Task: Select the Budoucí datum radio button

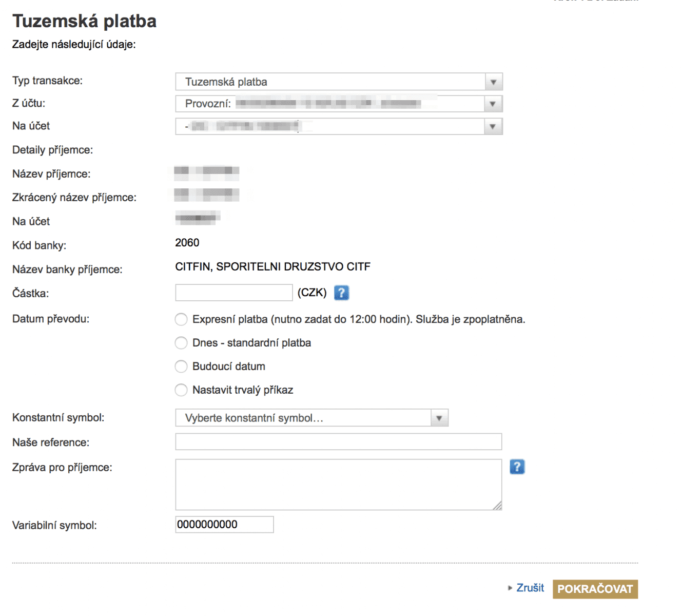Action: tap(181, 367)
